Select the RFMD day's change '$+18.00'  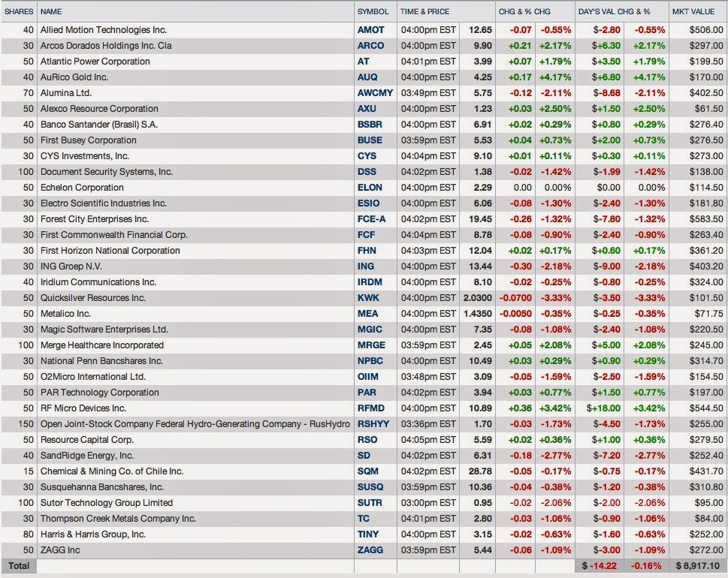click(x=603, y=408)
